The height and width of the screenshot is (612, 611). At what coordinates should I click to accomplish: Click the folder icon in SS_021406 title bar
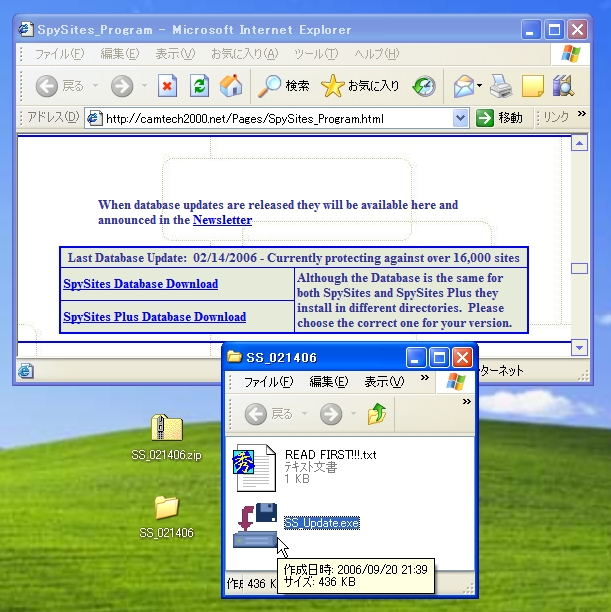tap(234, 356)
